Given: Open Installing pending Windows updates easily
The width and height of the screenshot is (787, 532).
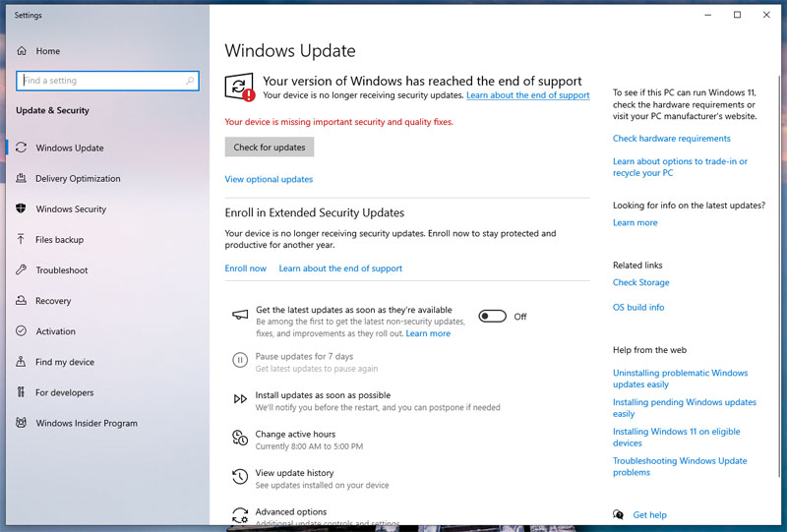Looking at the screenshot, I should tap(684, 407).
